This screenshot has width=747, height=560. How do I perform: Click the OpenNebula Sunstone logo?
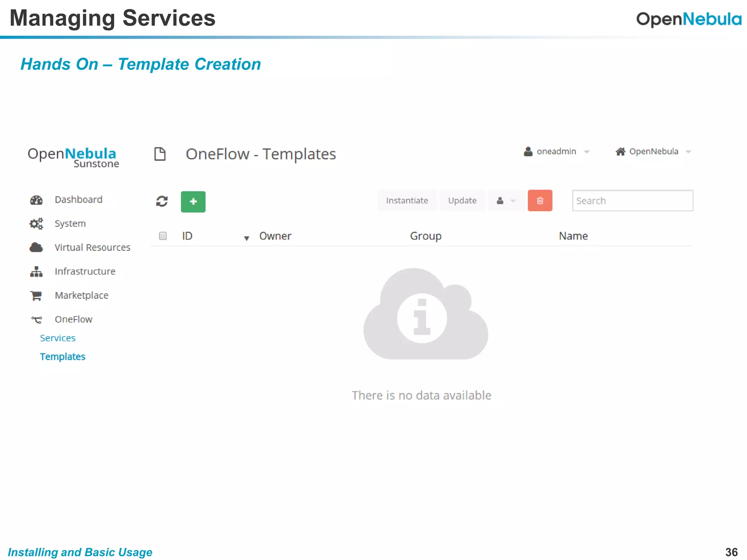[73, 157]
